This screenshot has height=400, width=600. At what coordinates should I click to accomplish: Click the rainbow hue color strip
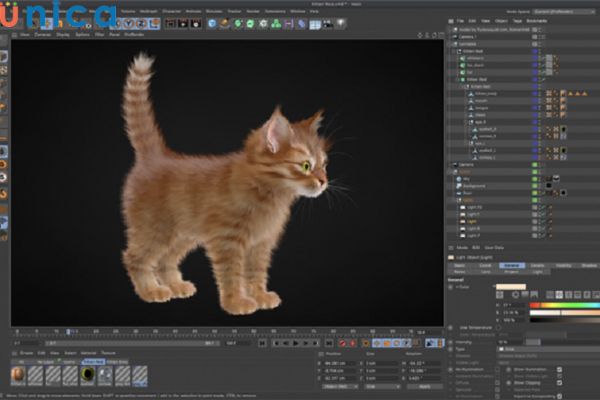coord(563,305)
